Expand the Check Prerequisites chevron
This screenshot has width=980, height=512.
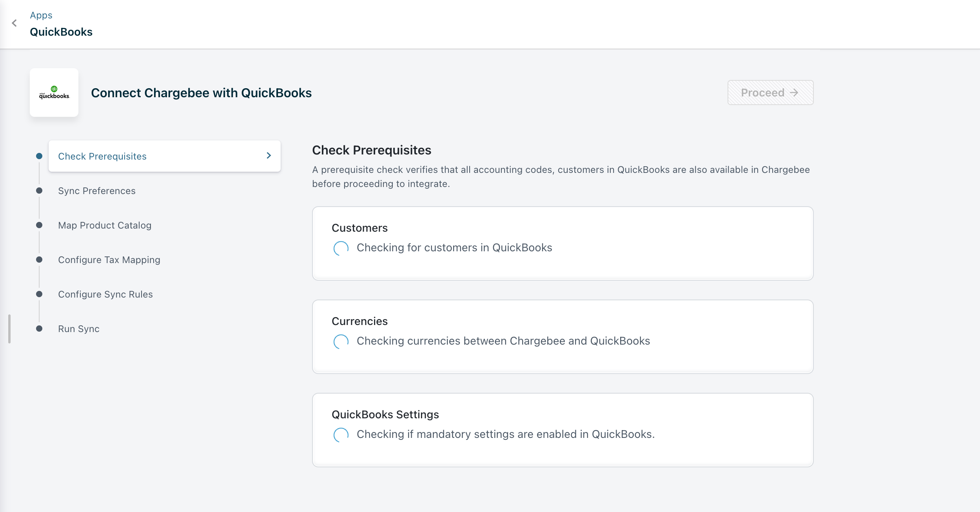pyautogui.click(x=269, y=156)
